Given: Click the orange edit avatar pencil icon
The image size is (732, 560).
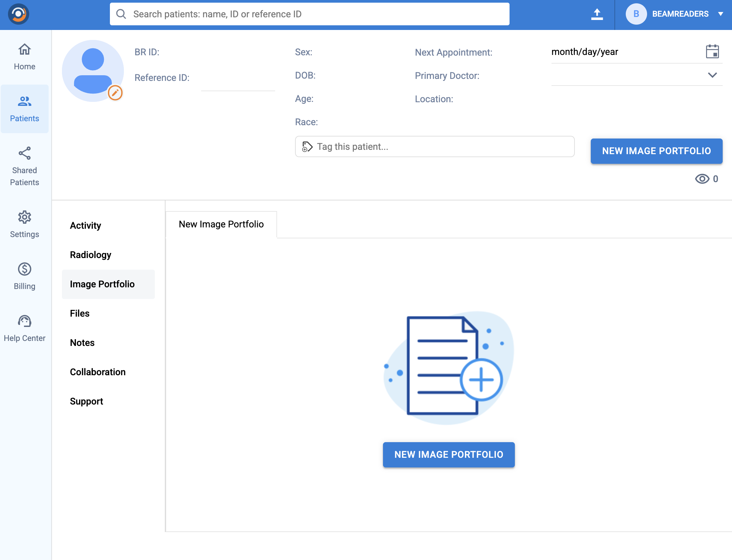Looking at the screenshot, I should [x=115, y=93].
